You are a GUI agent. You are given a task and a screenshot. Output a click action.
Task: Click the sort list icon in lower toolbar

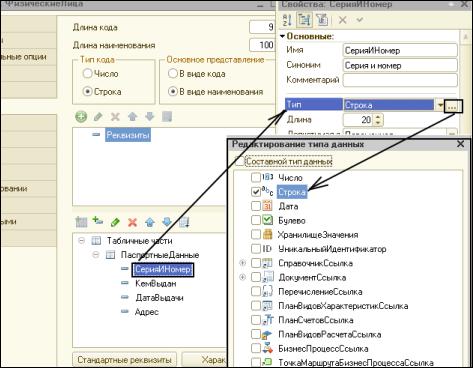[x=184, y=222]
